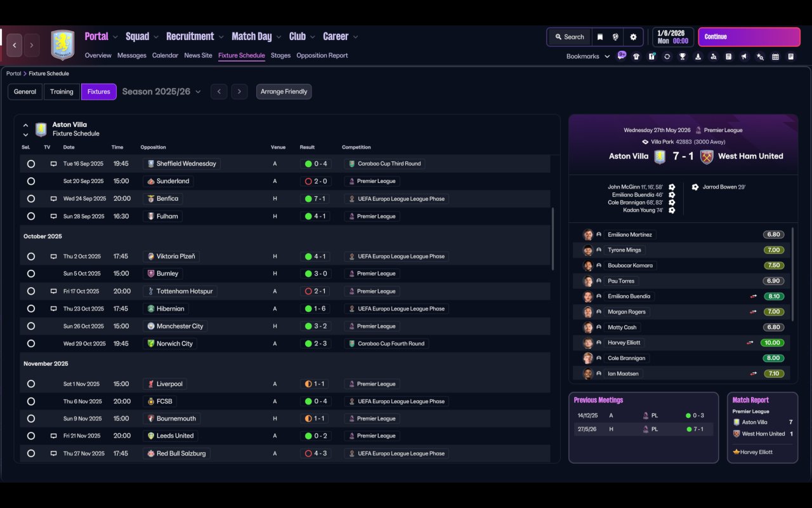The height and width of the screenshot is (508, 812).
Task: Go back with the left arrow nav button
Action: [x=15, y=45]
